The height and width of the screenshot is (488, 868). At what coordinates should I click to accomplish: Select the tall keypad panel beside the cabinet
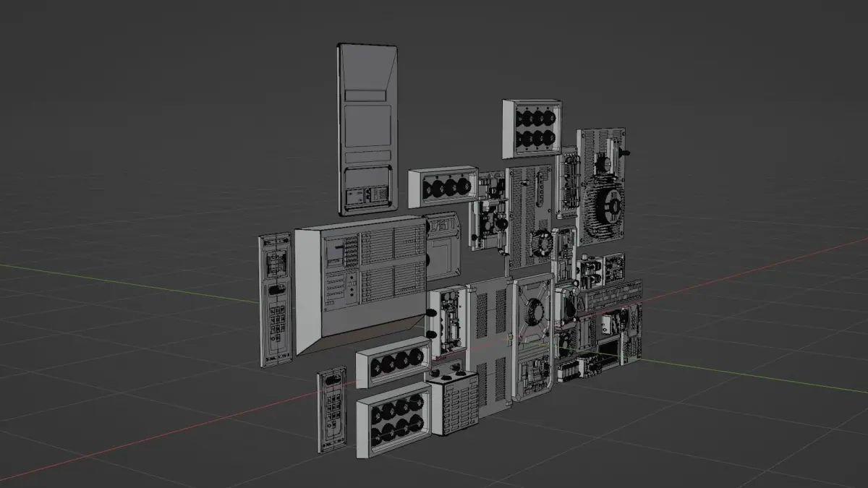[276, 300]
